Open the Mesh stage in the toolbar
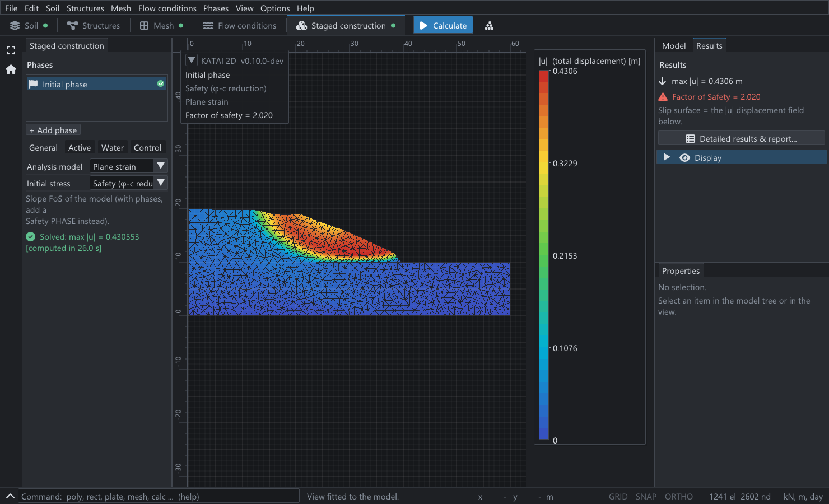This screenshot has height=504, width=829. 161,26
